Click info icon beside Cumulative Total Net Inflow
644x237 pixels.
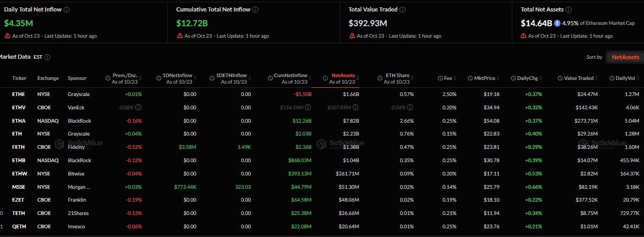[x=255, y=10]
